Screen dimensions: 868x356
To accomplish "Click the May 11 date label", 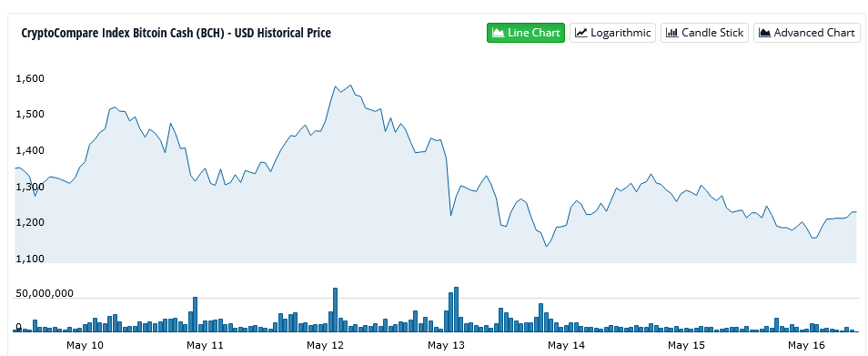I will pos(205,345).
